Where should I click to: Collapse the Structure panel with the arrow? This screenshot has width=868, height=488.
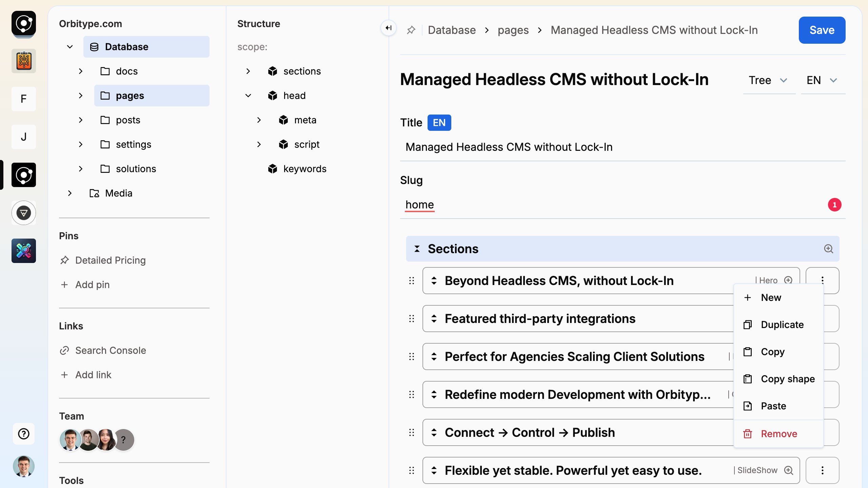pyautogui.click(x=389, y=28)
